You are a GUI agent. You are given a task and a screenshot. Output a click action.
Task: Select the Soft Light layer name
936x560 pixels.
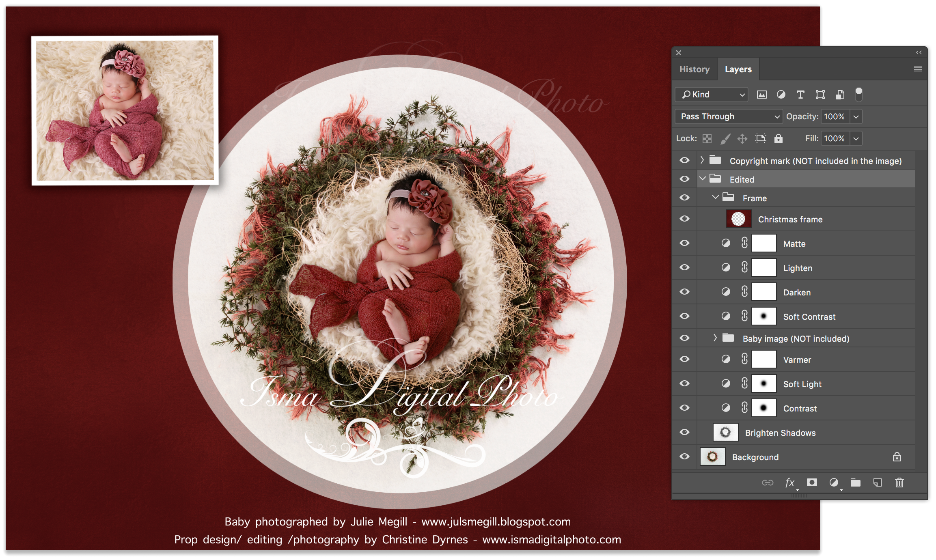point(802,384)
